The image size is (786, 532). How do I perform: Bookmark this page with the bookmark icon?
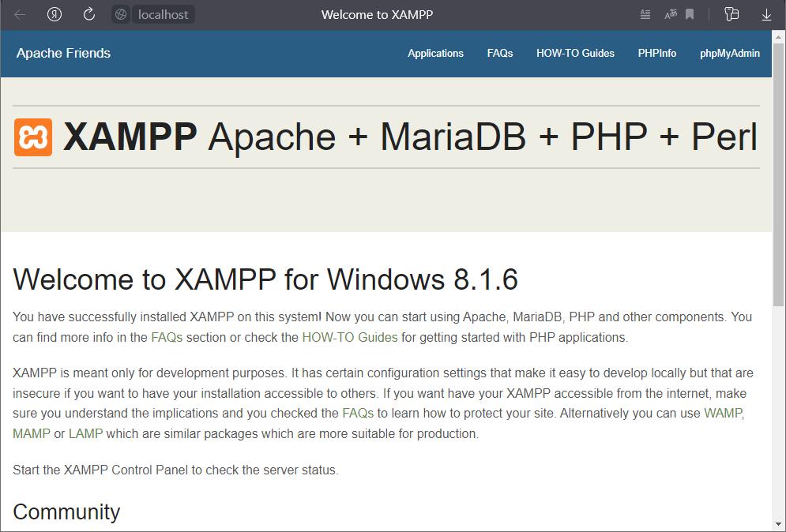pyautogui.click(x=690, y=14)
